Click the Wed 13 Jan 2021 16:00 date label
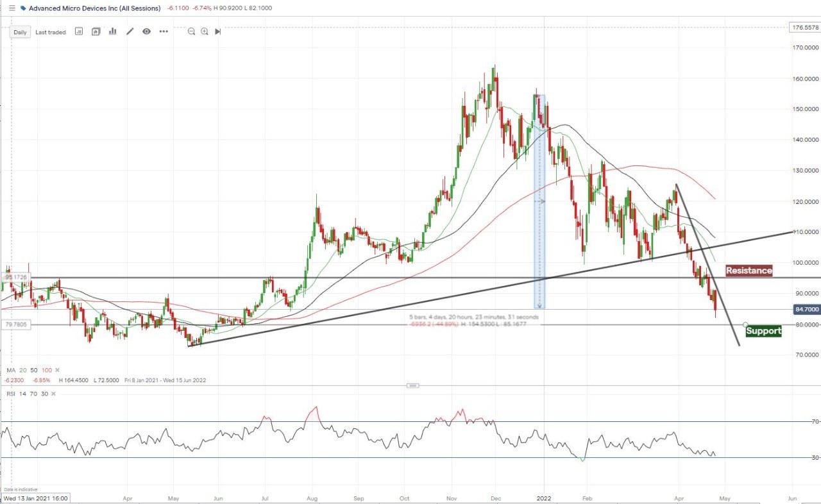The image size is (821, 504). point(35,498)
